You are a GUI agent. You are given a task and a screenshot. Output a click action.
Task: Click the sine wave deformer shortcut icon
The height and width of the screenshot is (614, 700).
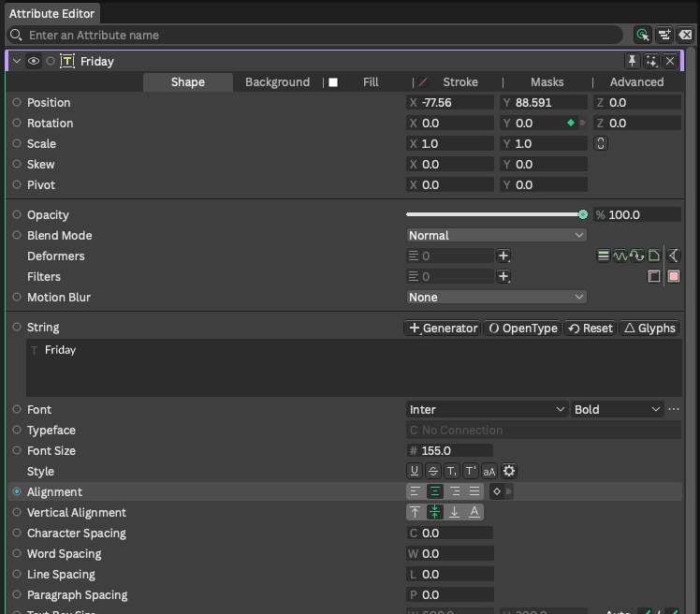[620, 256]
